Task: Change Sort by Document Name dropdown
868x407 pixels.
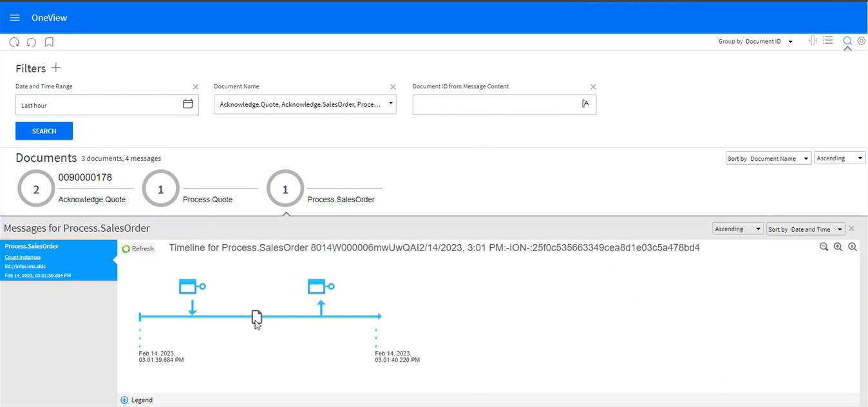Action: pyautogui.click(x=768, y=158)
